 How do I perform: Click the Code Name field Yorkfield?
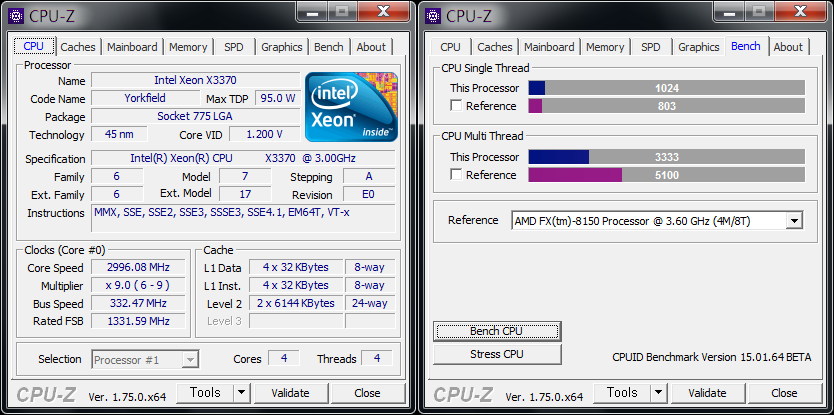(x=145, y=98)
